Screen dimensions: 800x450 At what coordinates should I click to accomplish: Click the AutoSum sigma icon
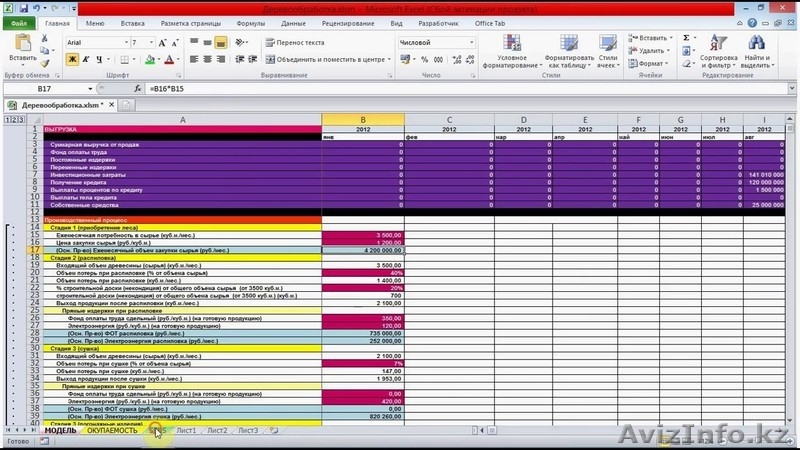coord(688,37)
